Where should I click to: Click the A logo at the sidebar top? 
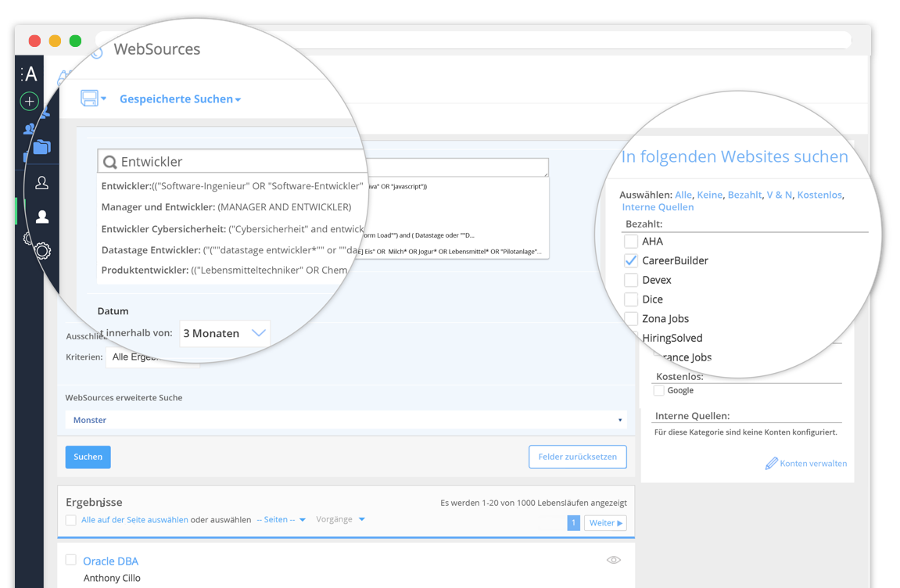tap(29, 74)
